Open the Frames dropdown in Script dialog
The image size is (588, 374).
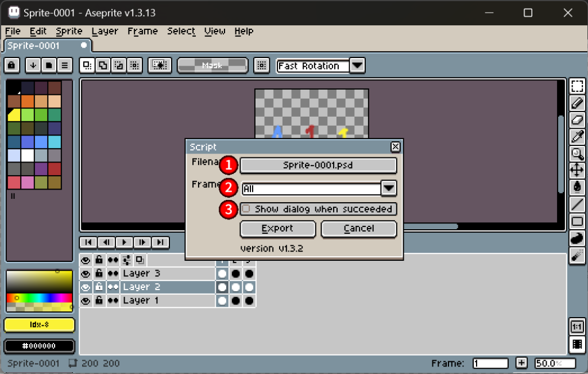coord(389,188)
